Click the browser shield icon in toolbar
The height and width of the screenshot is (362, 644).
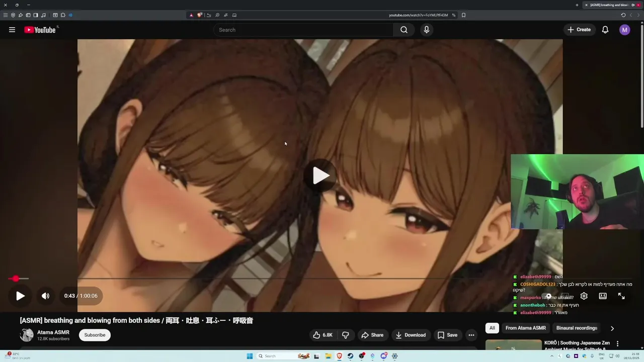coord(13,15)
